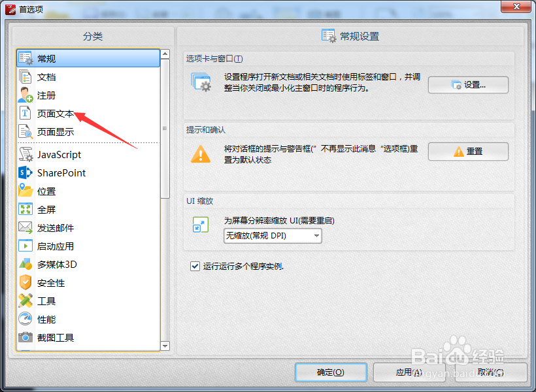Click the 取消(C) cancel button

click(490, 372)
